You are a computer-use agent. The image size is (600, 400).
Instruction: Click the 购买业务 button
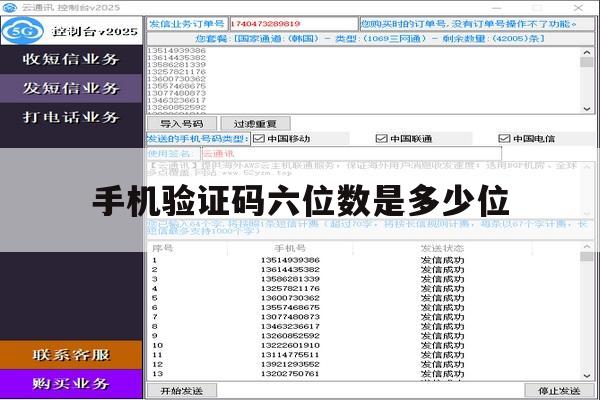[x=71, y=384]
